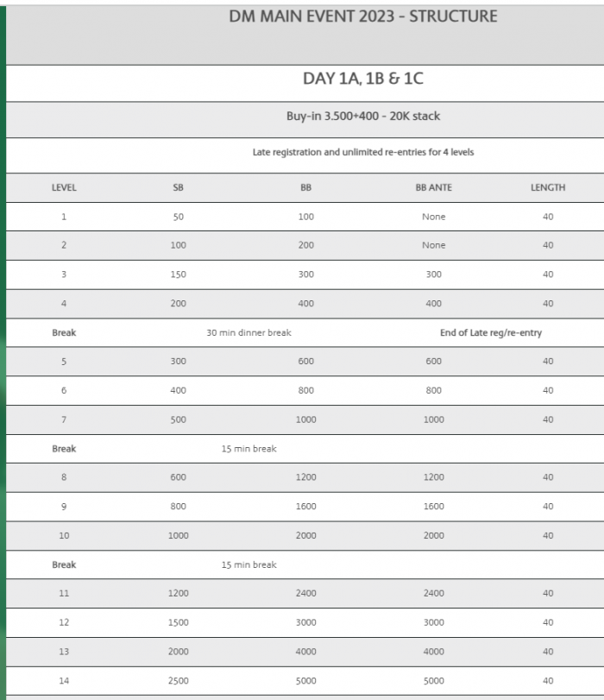Click the None ante cell in level 1 row

coord(433,217)
